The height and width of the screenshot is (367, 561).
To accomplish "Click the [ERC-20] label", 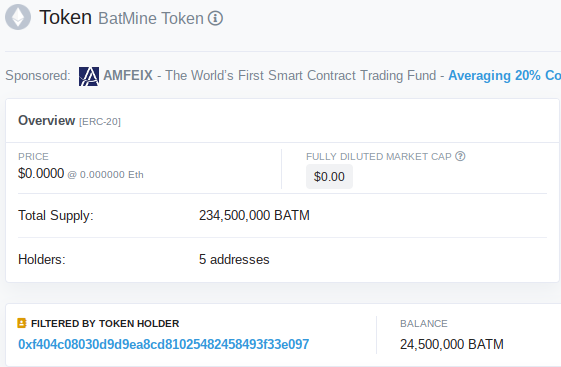I will coord(100,122).
